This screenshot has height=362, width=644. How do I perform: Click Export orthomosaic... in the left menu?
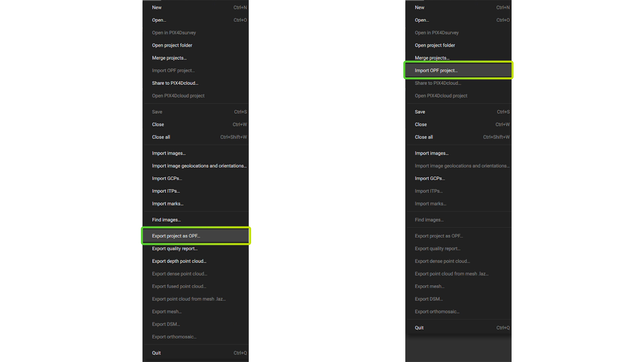pyautogui.click(x=196, y=337)
